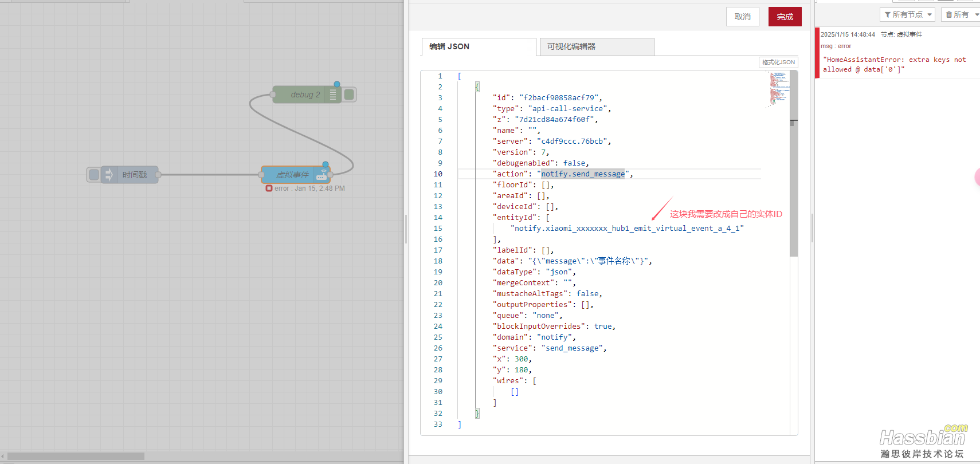Click the "version": 7 line
Screen dimensions: 980x464
[x=521, y=152]
